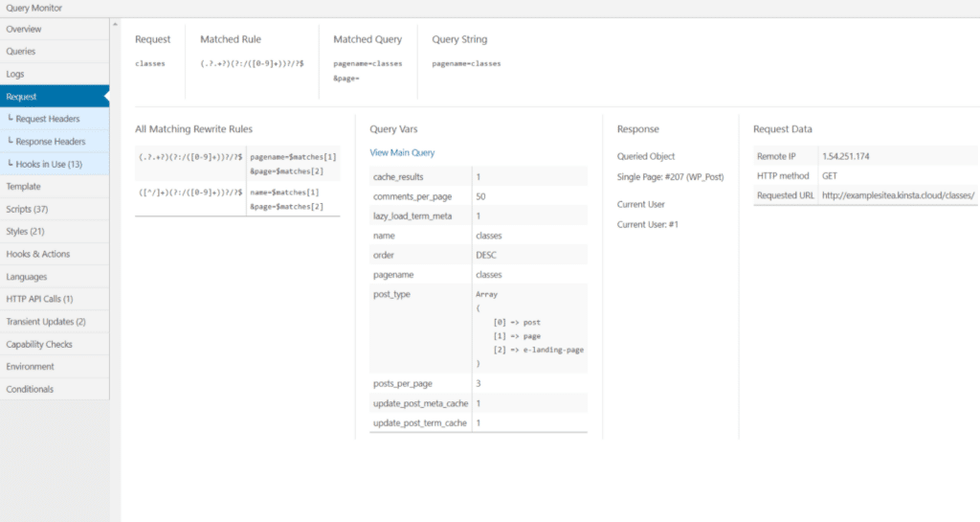Select Capability Checks panel
The height and width of the screenshot is (522, 980).
point(39,344)
